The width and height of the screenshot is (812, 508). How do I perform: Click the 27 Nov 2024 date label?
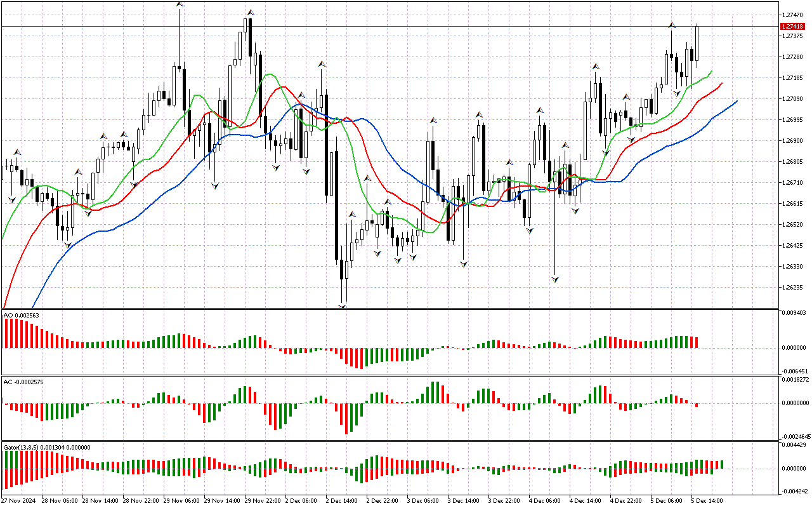[x=19, y=501]
